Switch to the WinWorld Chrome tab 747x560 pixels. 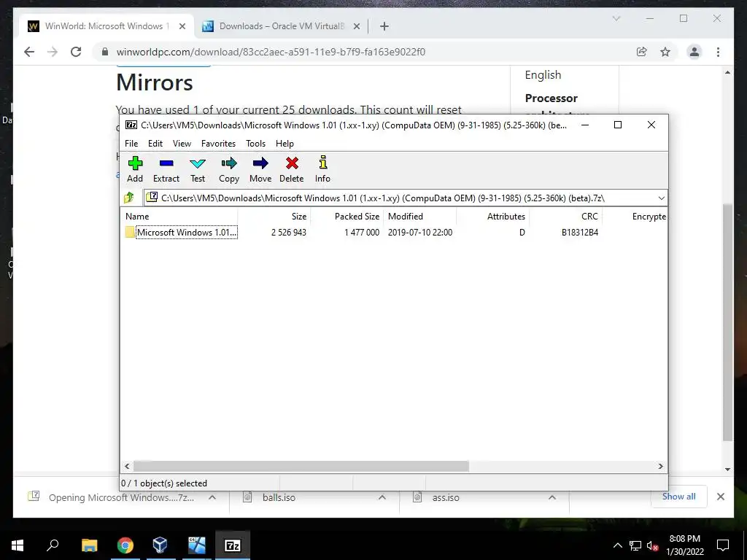[x=107, y=26]
